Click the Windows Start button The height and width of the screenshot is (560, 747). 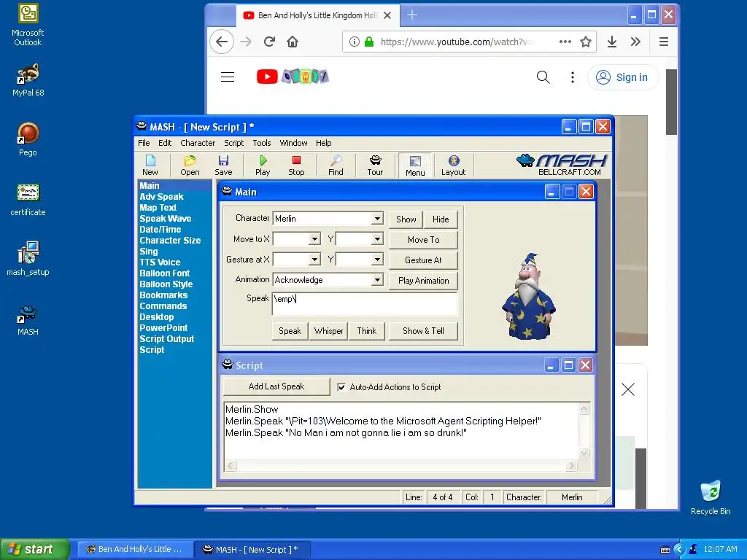click(x=34, y=549)
